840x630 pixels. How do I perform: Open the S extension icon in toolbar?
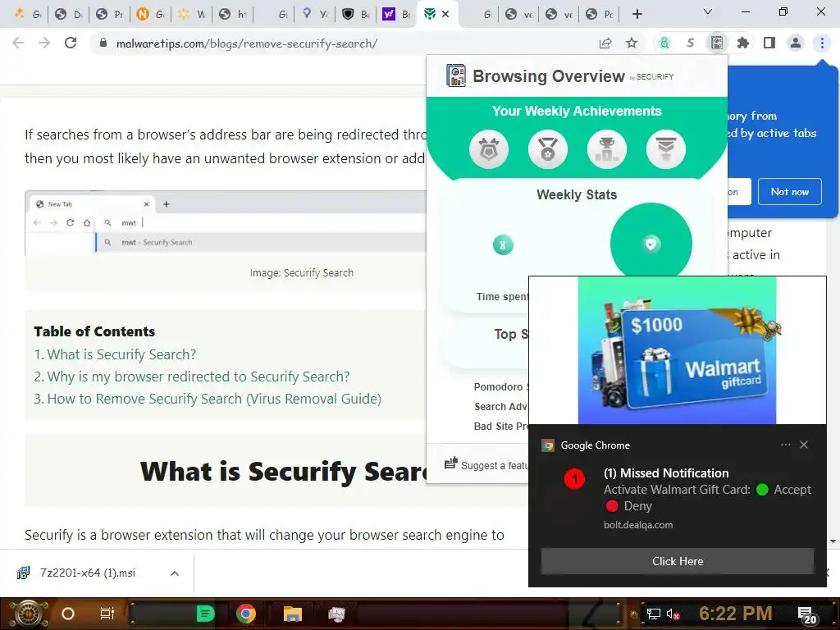pyautogui.click(x=691, y=43)
